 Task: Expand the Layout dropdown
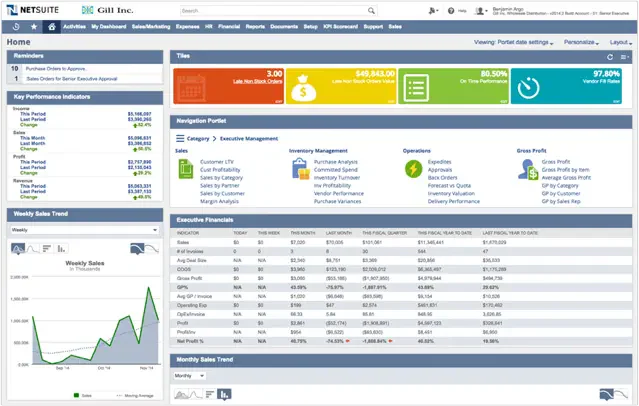621,42
